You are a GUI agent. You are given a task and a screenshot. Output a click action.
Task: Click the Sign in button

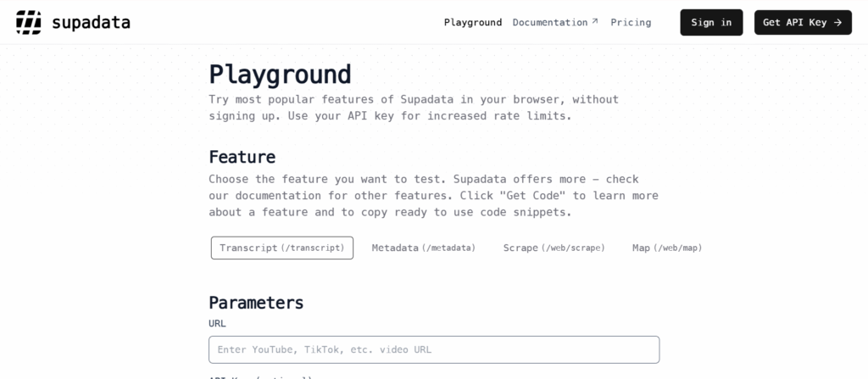coord(711,23)
